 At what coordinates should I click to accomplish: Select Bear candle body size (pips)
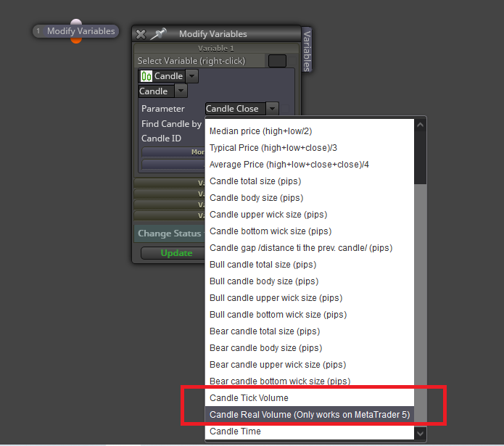310,348
